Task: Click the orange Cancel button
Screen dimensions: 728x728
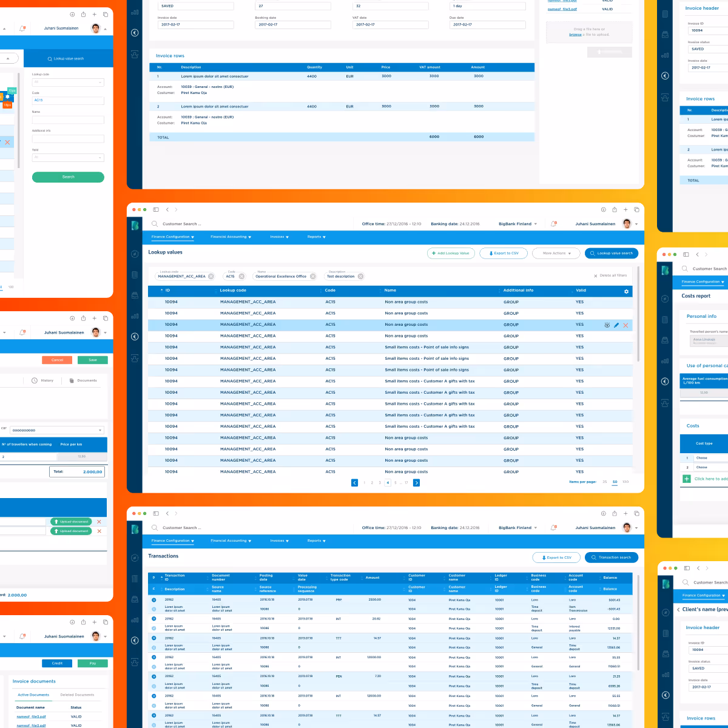Action: pyautogui.click(x=57, y=360)
